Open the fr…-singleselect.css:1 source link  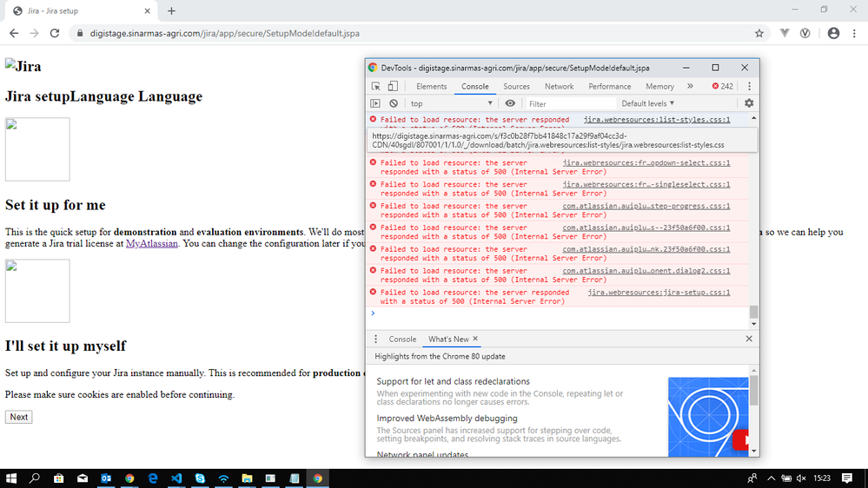coord(646,184)
